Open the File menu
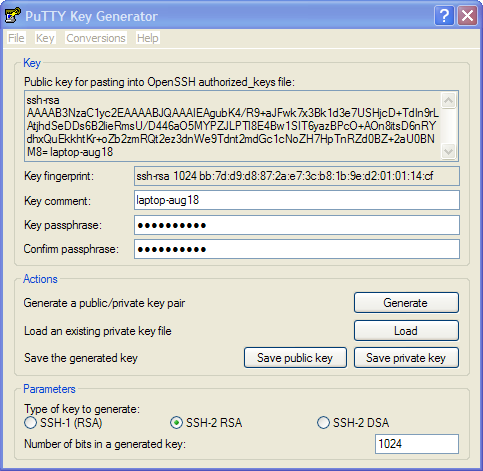The height and width of the screenshot is (471, 483). pos(16,38)
